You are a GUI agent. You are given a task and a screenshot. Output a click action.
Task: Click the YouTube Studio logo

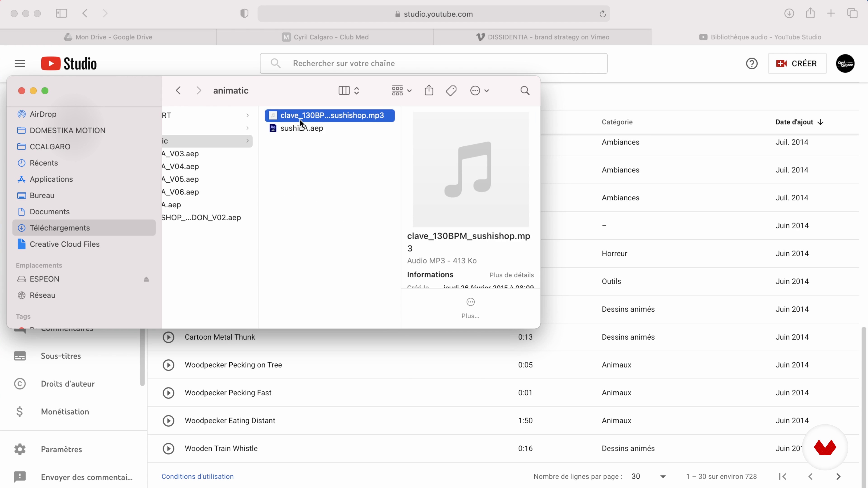(x=69, y=63)
